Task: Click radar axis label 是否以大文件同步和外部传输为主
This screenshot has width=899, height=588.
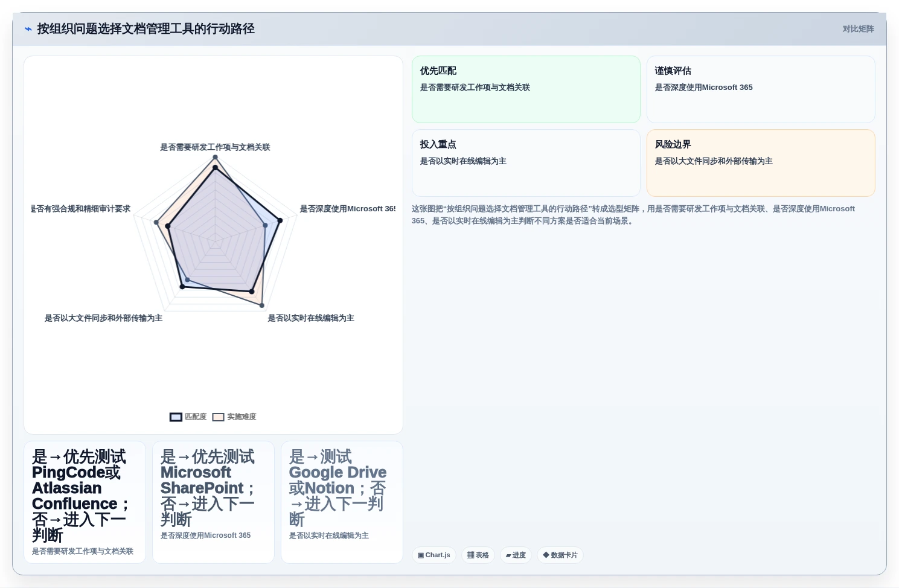Action: click(x=103, y=318)
